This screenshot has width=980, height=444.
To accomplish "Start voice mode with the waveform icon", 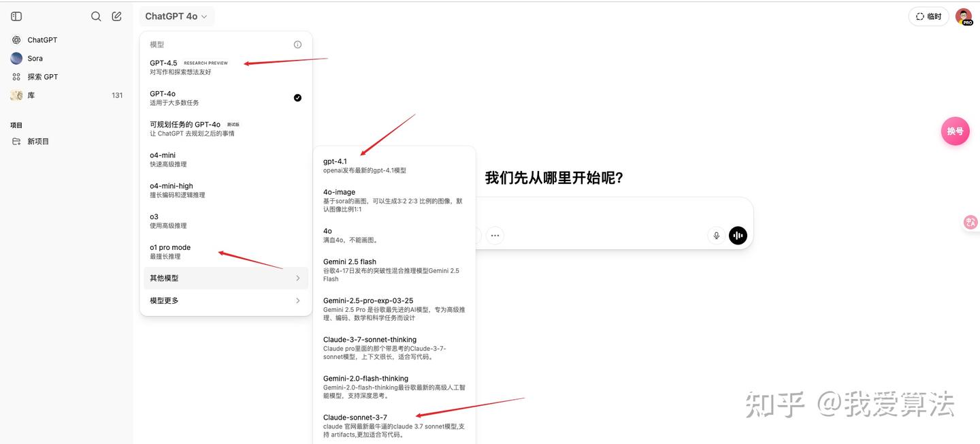I will [x=738, y=236].
